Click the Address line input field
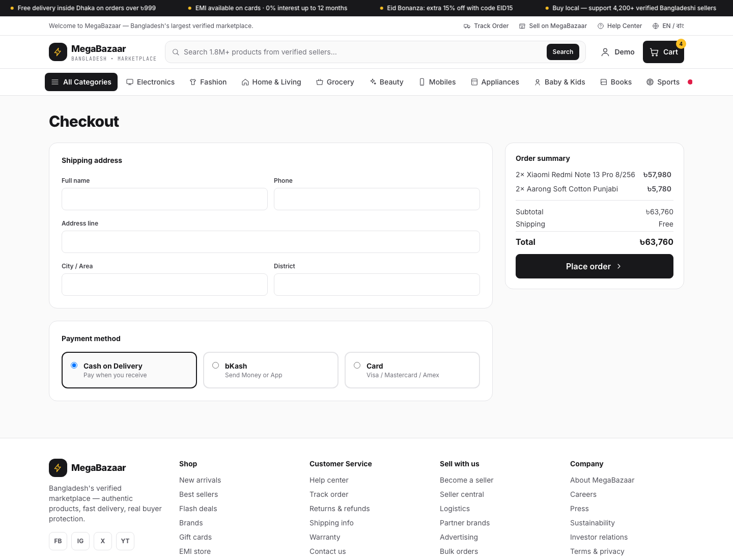Image resolution: width=733 pixels, height=560 pixels. click(x=271, y=242)
